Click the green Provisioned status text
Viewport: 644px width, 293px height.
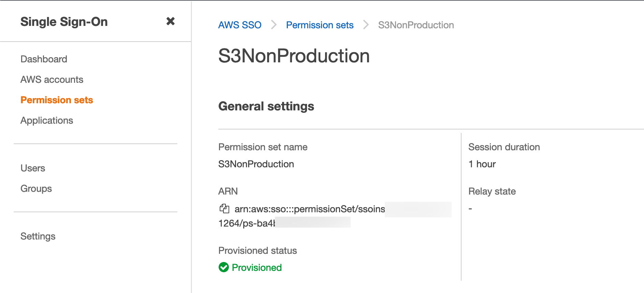pos(257,267)
